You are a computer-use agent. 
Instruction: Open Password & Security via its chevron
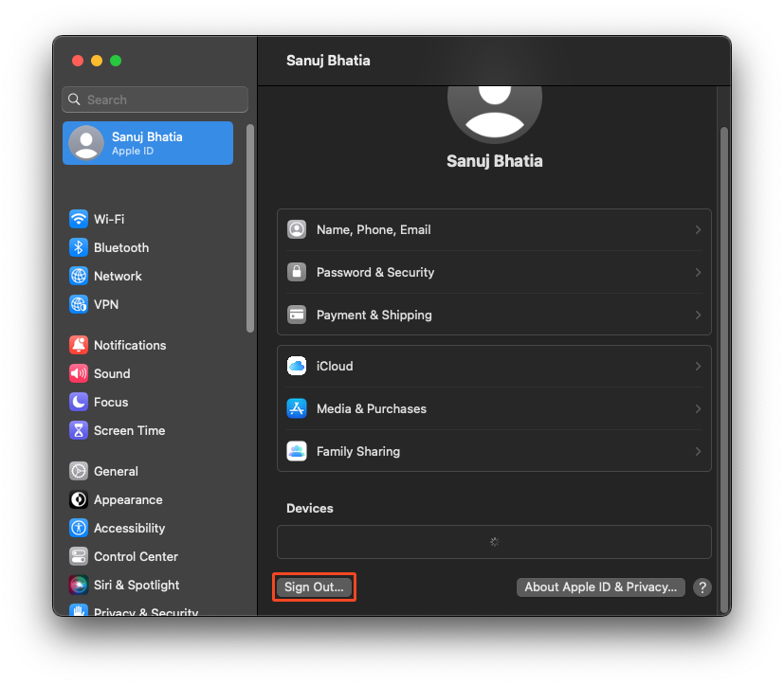pyautogui.click(x=699, y=272)
